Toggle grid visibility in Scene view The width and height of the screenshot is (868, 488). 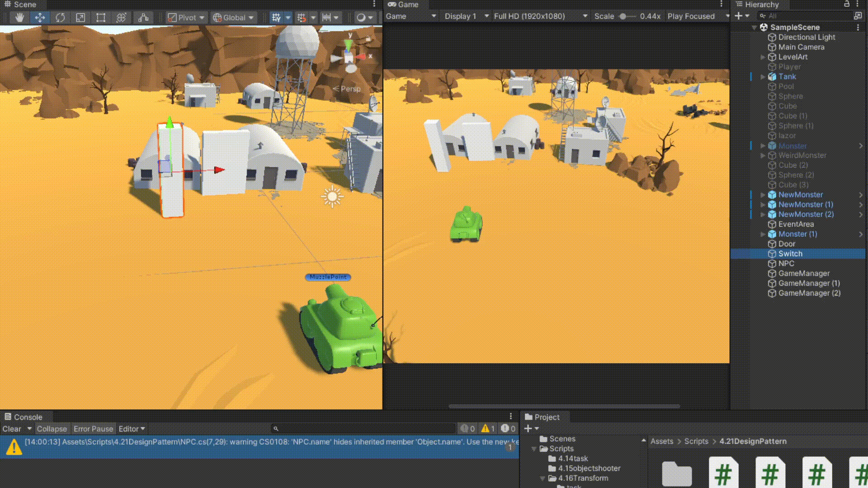pyautogui.click(x=276, y=18)
